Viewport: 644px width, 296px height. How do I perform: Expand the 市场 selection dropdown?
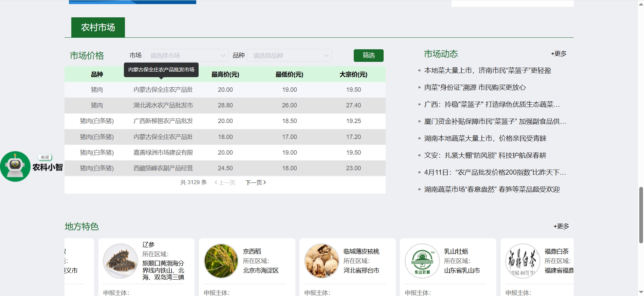pos(186,55)
